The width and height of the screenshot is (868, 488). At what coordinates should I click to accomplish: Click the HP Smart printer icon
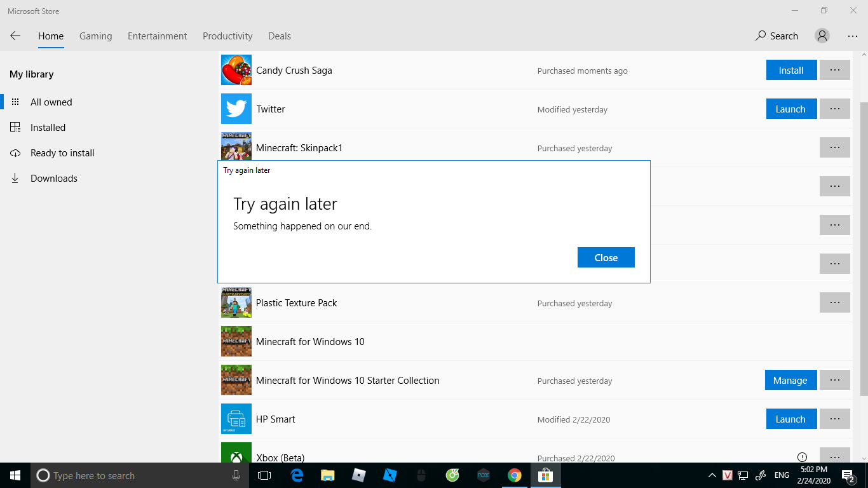[236, 419]
